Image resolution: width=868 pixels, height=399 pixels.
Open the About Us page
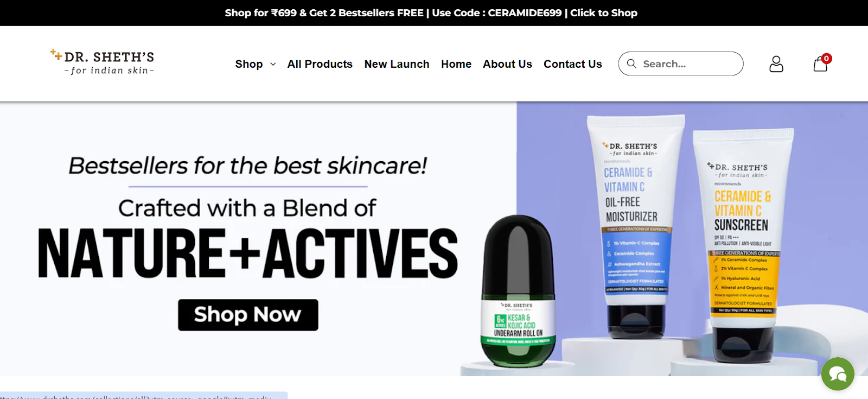(507, 64)
